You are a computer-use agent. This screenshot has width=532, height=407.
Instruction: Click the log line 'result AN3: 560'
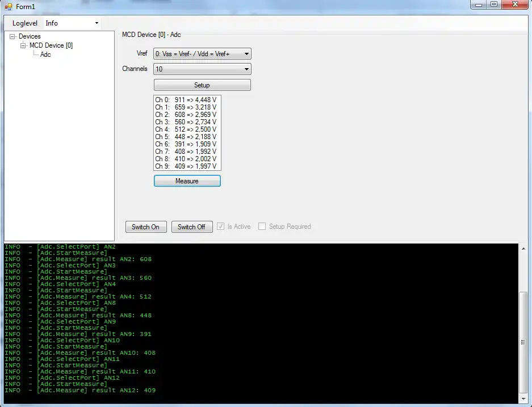point(78,278)
